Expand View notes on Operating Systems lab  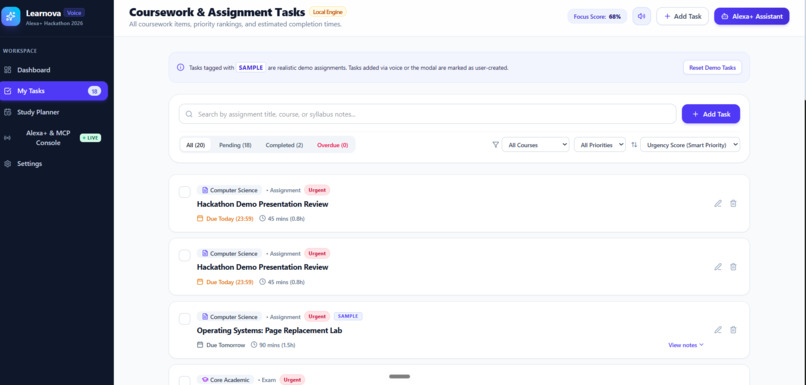click(686, 345)
